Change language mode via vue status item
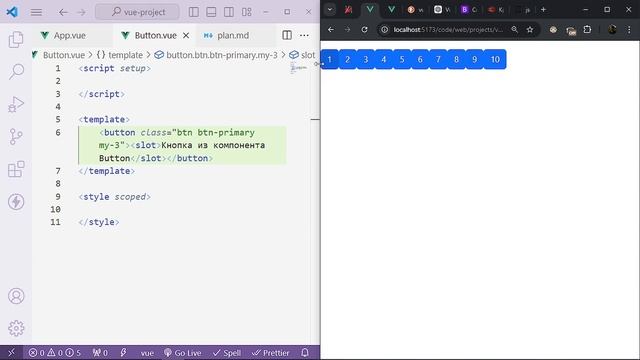Viewport: 640px width, 360px height. pyautogui.click(x=147, y=353)
